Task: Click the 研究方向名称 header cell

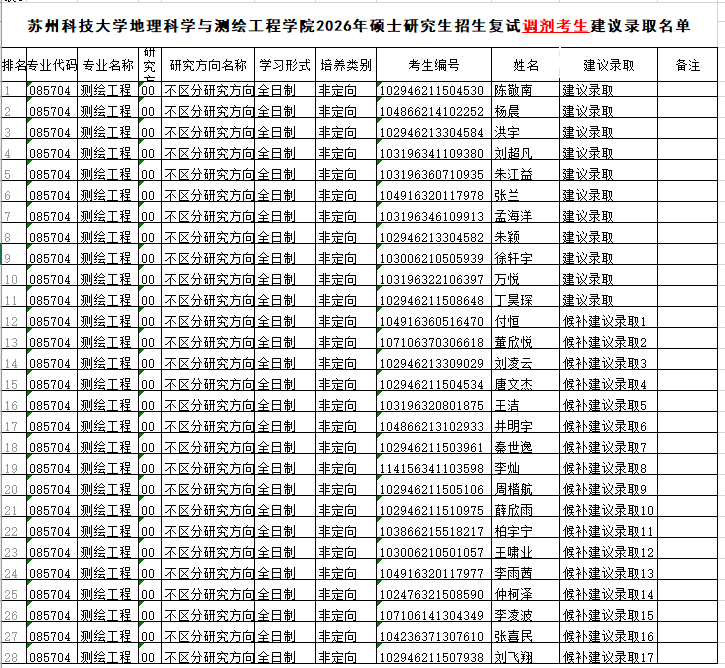Action: click(x=208, y=65)
